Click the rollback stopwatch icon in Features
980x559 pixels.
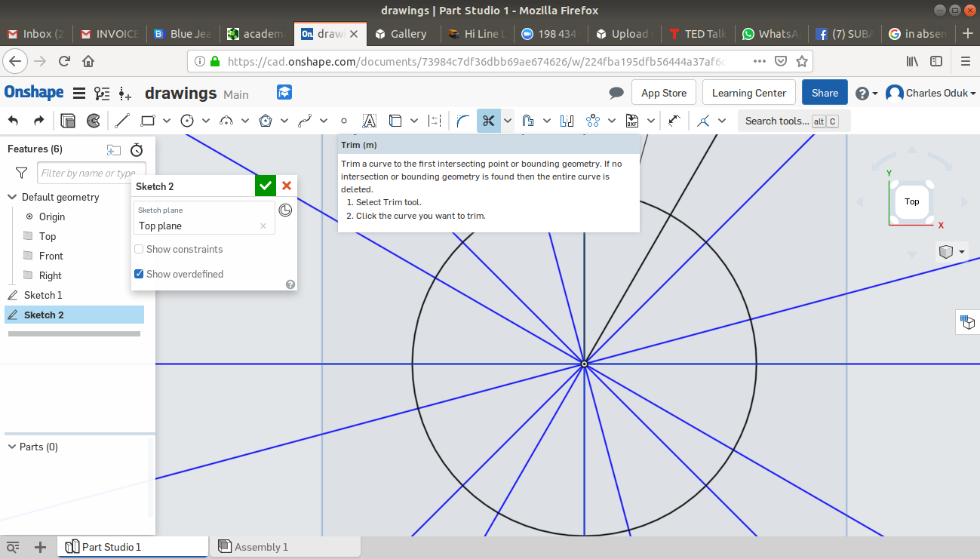137,149
